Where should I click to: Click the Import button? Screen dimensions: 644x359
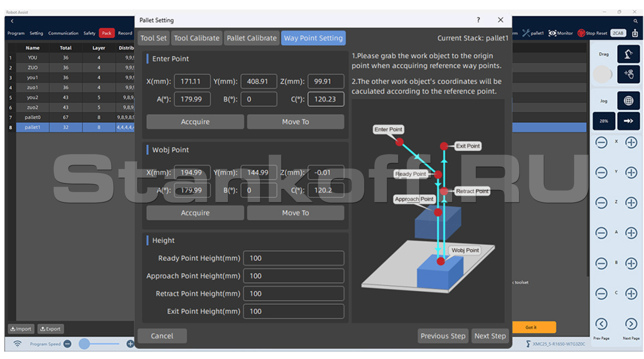tap(21, 329)
